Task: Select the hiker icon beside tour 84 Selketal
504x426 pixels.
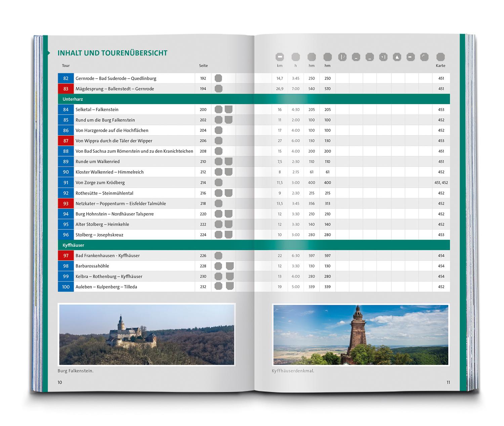Action: point(218,109)
